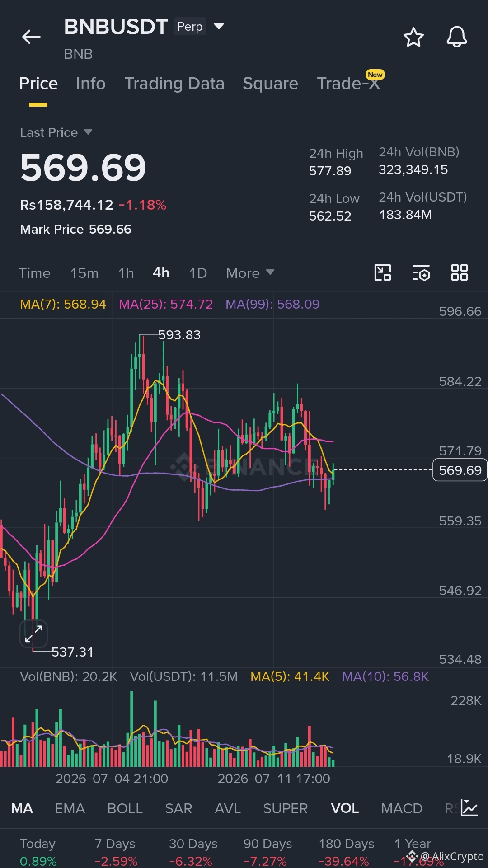Screen dimensions: 488x868
Task: Switch to the Price tab
Action: point(38,84)
